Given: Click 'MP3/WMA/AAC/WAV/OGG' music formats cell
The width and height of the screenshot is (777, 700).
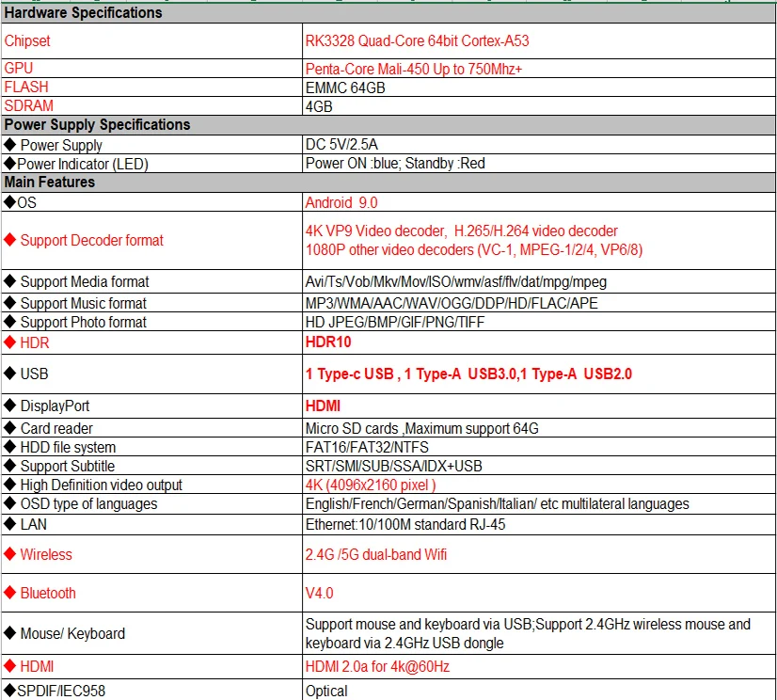Looking at the screenshot, I should pos(539,303).
